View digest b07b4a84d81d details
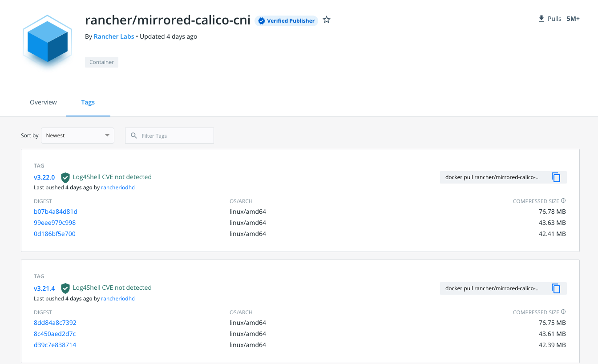Viewport: 598px width, 364px height. point(55,211)
